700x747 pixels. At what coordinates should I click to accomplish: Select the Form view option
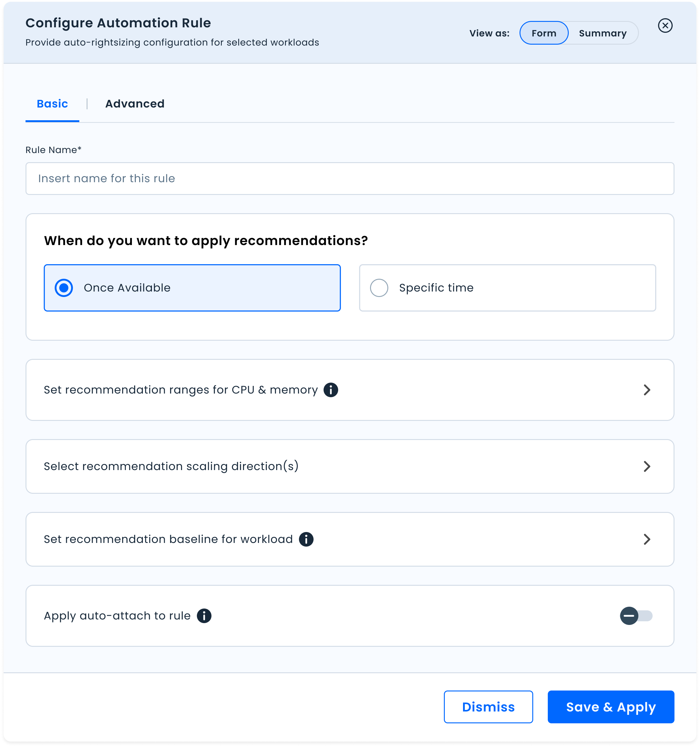pos(544,33)
